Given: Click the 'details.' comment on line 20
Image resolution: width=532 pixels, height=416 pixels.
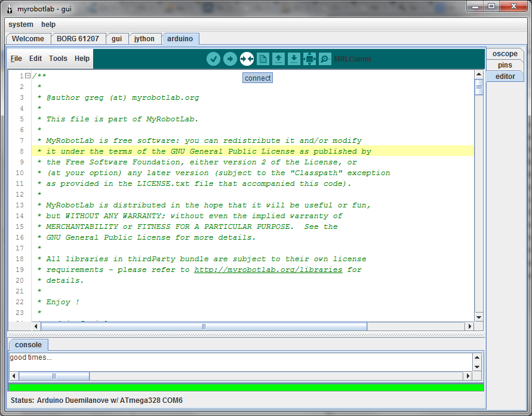Looking at the screenshot, I should tap(60, 280).
